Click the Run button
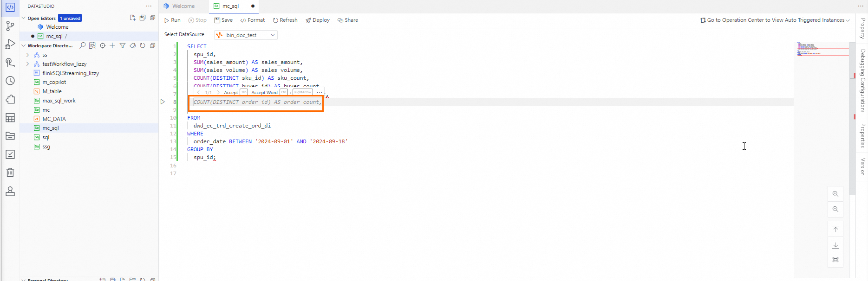 pos(172,20)
